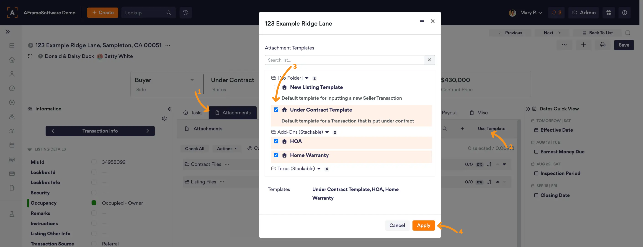
Task: Uncheck the HOA template checkbox
Action: click(276, 141)
